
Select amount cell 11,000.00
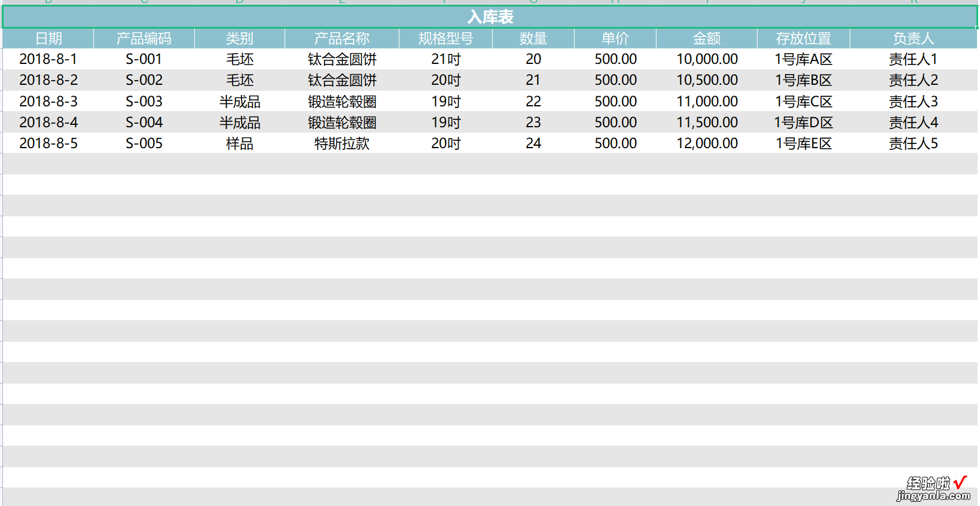tap(707, 101)
